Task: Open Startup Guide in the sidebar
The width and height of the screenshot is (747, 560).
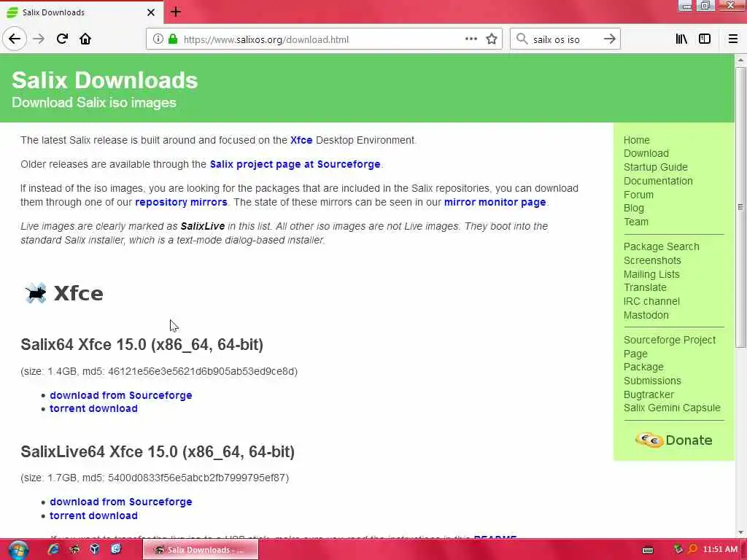Action: pyautogui.click(x=656, y=167)
